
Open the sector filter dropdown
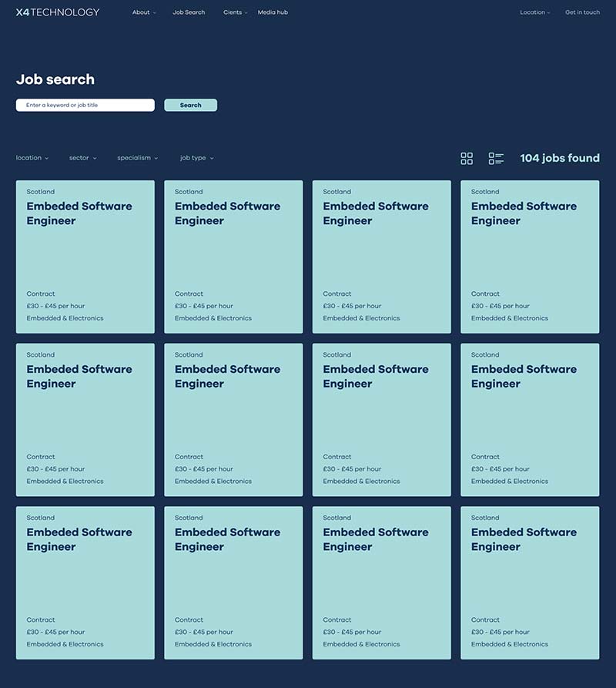[x=82, y=158]
